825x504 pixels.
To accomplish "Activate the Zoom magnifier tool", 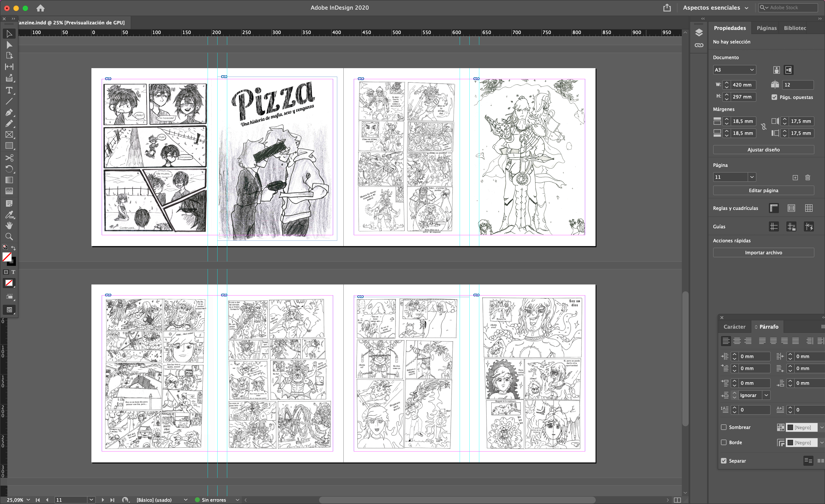I will (x=9, y=237).
